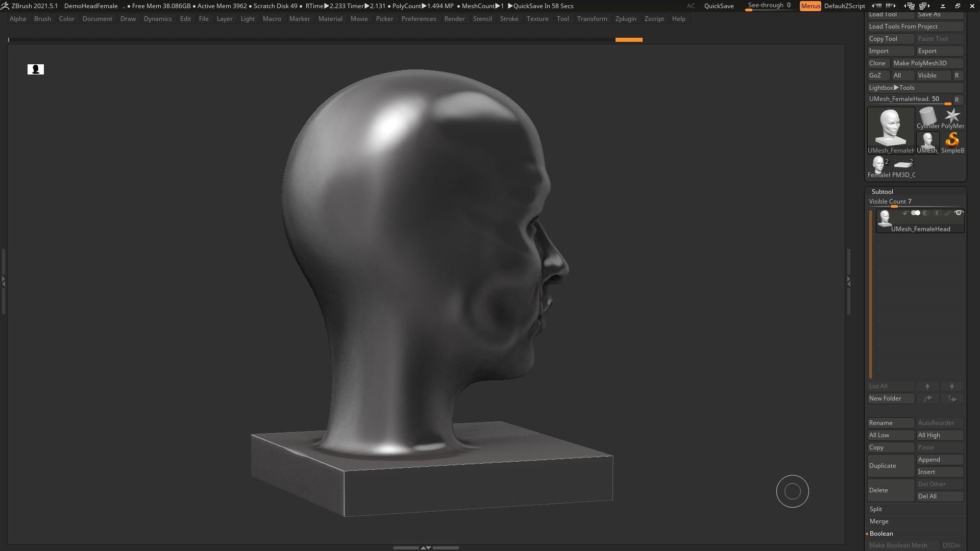Adjust the UMesh_FemaleHead 50 slider
Screen dimensions: 980x551
[910, 99]
